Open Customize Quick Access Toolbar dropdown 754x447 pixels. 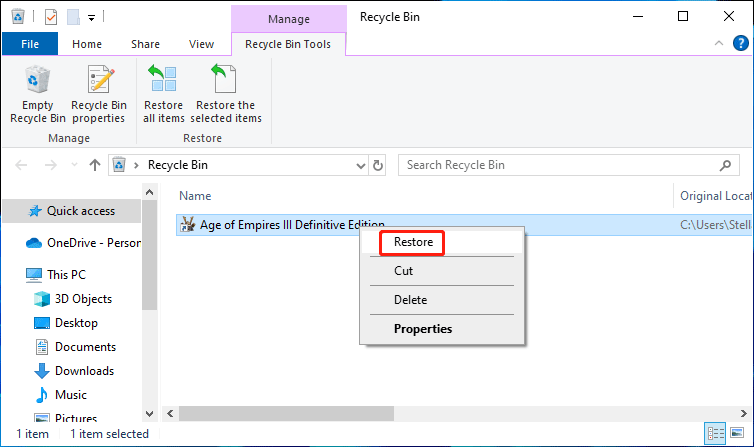91,18
